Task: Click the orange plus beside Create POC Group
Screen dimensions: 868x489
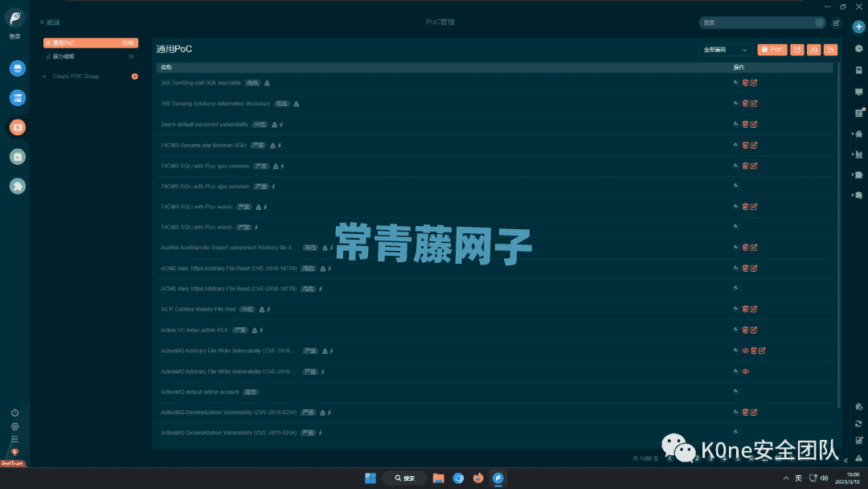Action: (x=134, y=76)
